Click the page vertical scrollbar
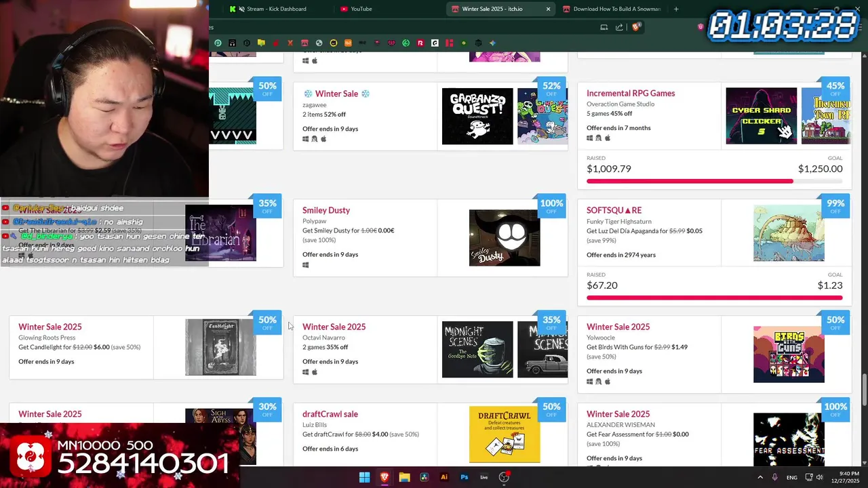Viewport: 868px width, 488px height. pyautogui.click(x=864, y=391)
